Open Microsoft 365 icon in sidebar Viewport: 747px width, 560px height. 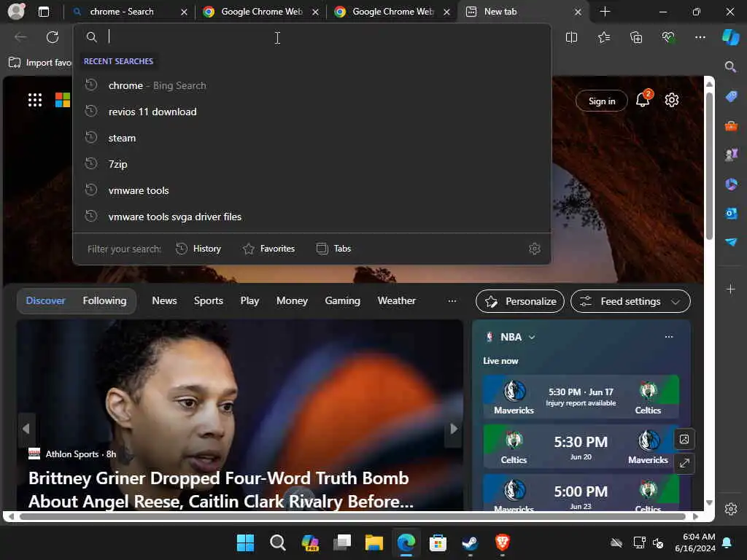pos(731,184)
